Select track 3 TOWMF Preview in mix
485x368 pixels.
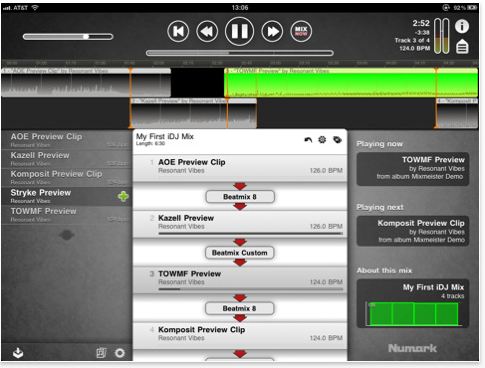click(x=240, y=280)
